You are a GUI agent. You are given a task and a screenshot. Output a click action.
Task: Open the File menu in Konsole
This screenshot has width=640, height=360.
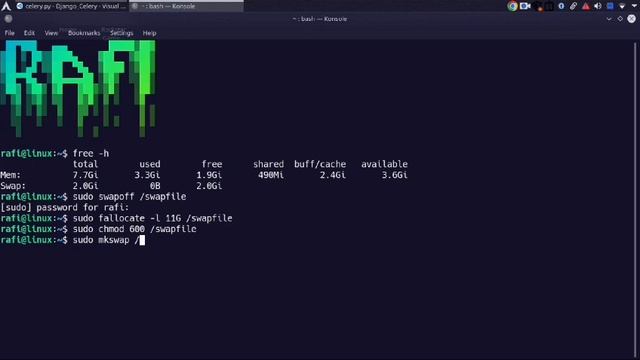point(9,33)
